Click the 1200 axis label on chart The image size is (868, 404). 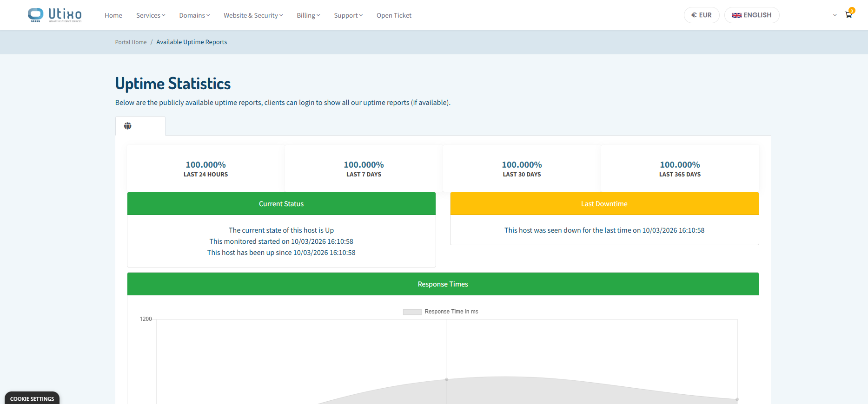[146, 319]
